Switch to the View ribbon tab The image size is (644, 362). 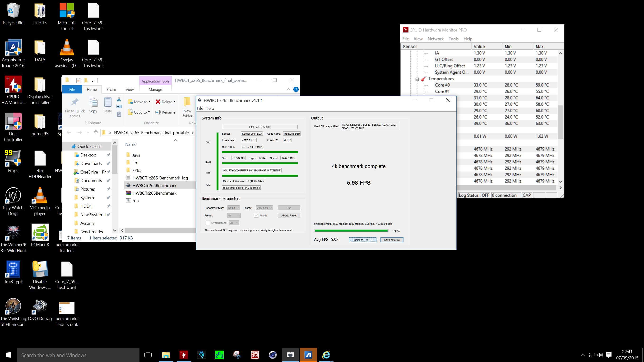coord(130,89)
